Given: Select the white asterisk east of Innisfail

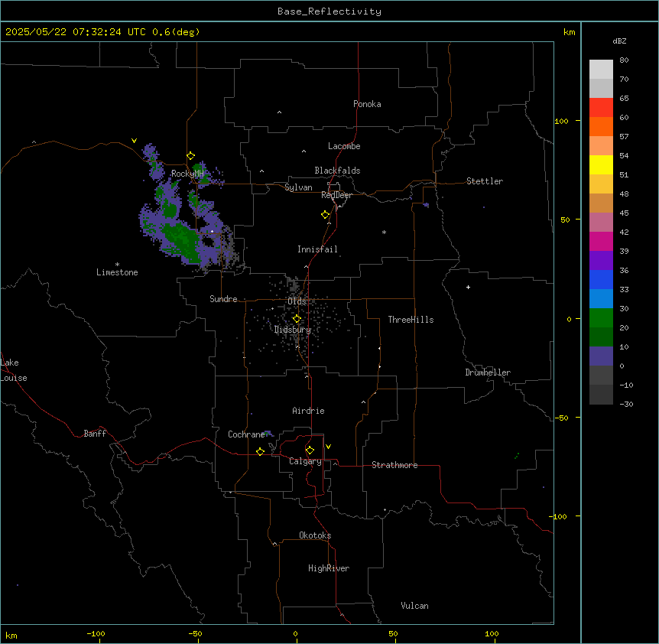Looking at the screenshot, I should click(384, 232).
